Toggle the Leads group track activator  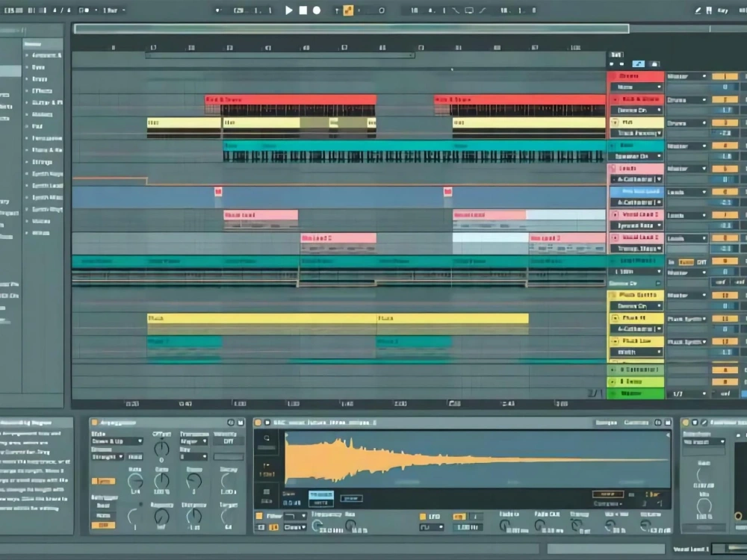pos(725,169)
